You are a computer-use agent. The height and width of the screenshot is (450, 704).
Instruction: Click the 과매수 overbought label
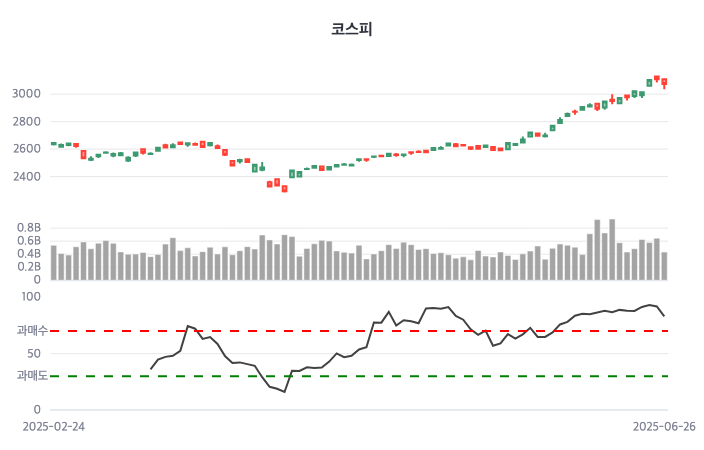pos(31,330)
